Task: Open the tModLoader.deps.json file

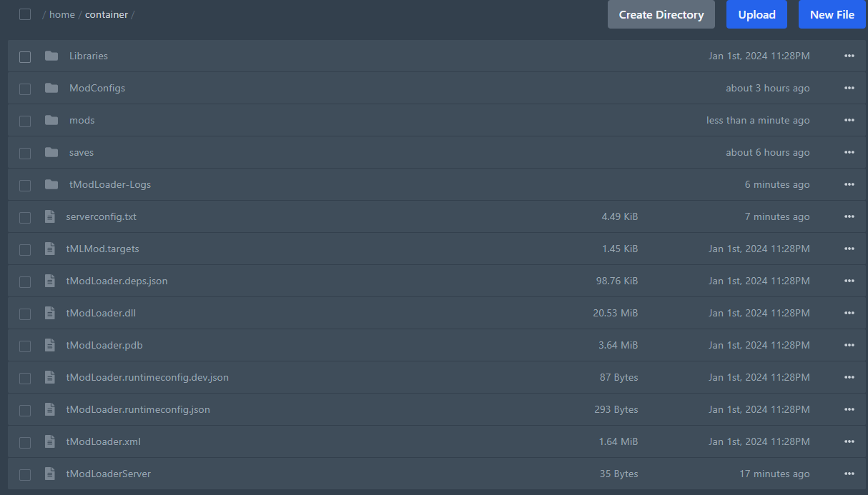Action: (x=117, y=281)
